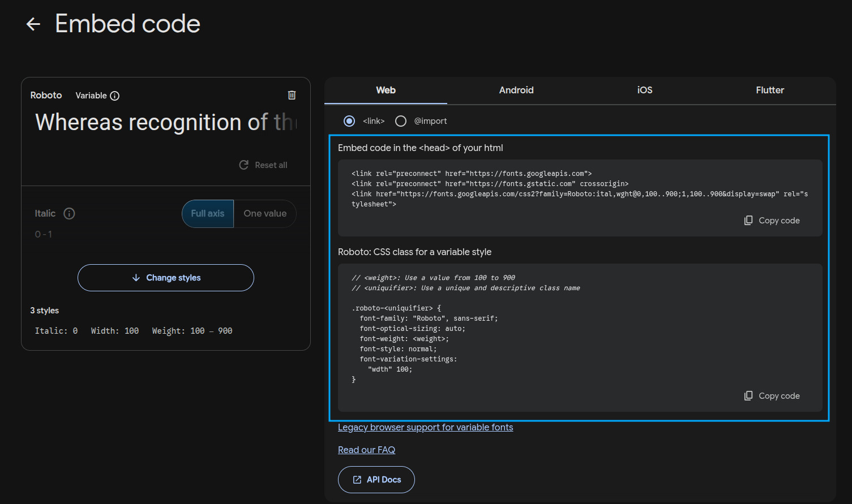This screenshot has height=504, width=852.
Task: Click the info icon next to Variable
Action: tap(115, 96)
